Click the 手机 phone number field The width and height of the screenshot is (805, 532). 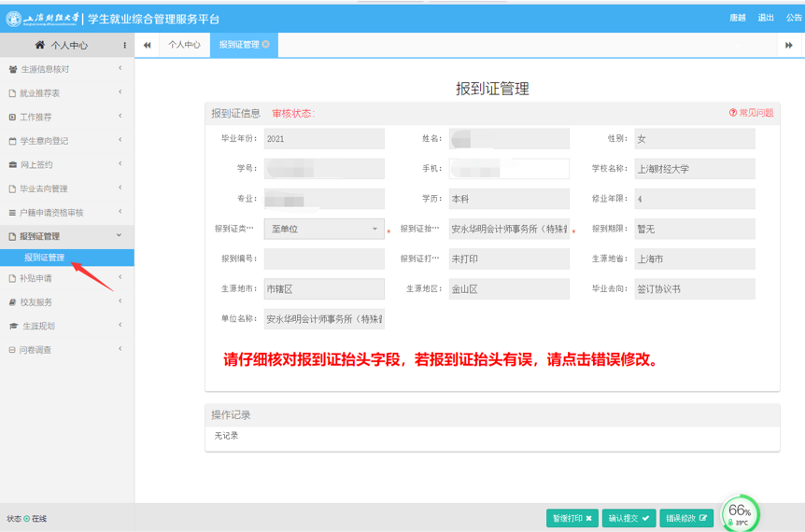509,169
